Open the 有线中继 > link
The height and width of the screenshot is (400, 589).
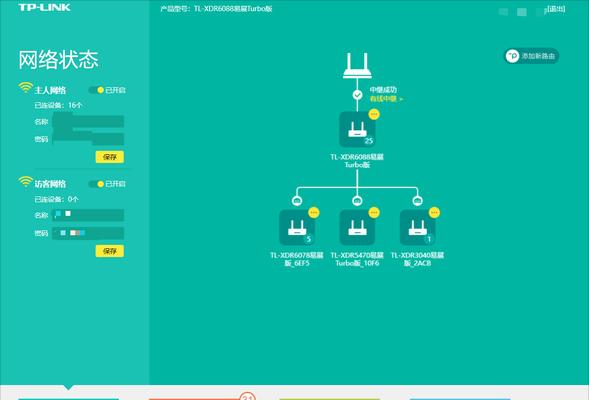[x=386, y=99]
